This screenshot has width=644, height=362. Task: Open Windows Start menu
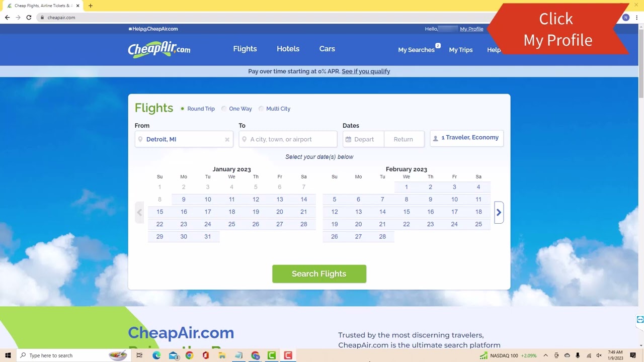coord(8,355)
